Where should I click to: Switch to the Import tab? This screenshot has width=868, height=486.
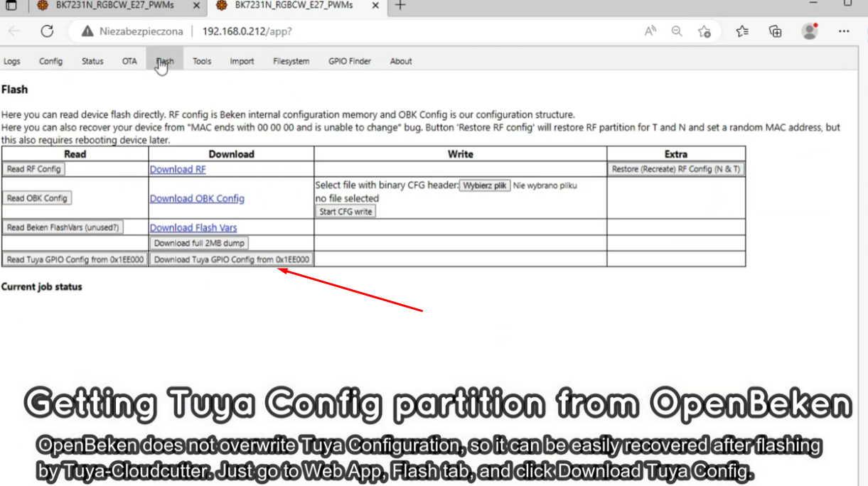tap(242, 61)
